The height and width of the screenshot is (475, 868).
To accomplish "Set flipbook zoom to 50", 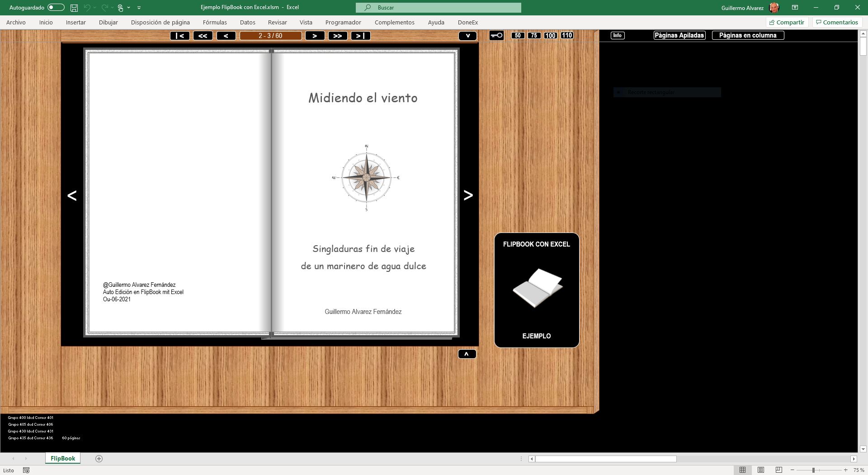I will point(518,35).
